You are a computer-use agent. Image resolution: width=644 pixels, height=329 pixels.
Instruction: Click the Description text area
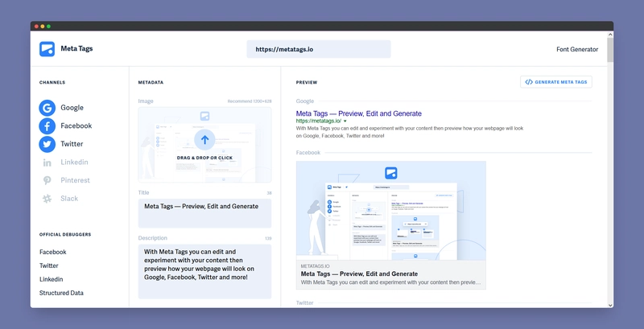(x=204, y=272)
